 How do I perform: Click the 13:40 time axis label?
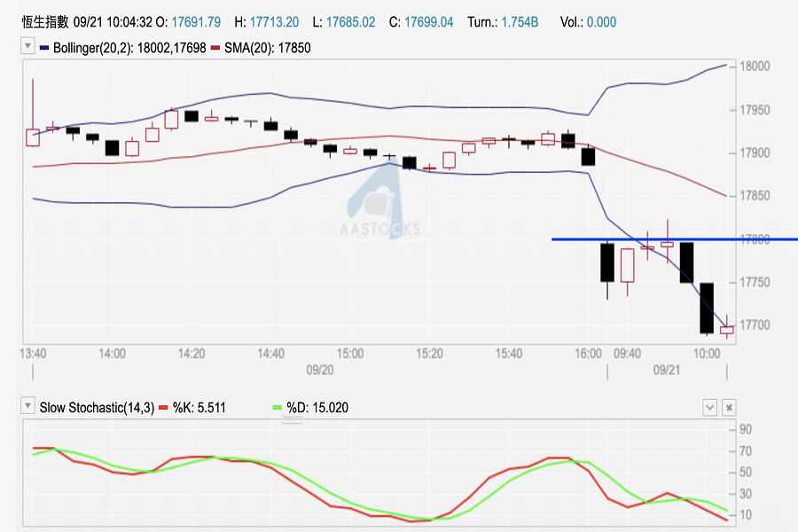33,353
